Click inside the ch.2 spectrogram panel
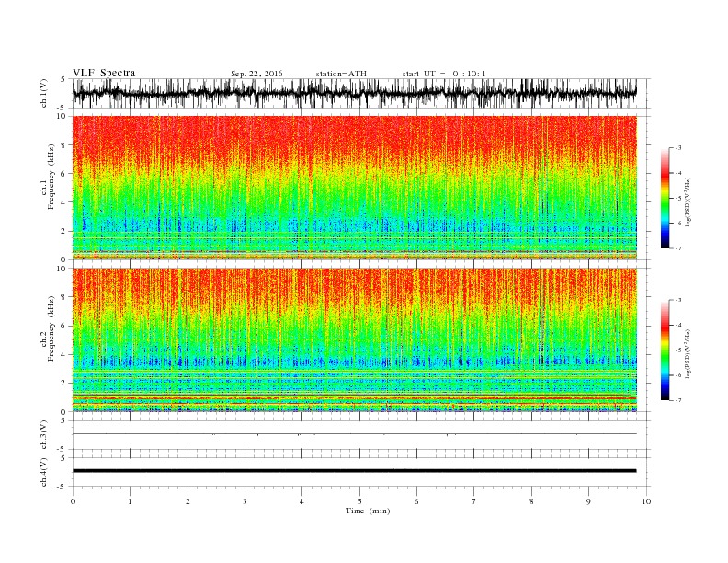This screenshot has height=563, width=728. 354,340
